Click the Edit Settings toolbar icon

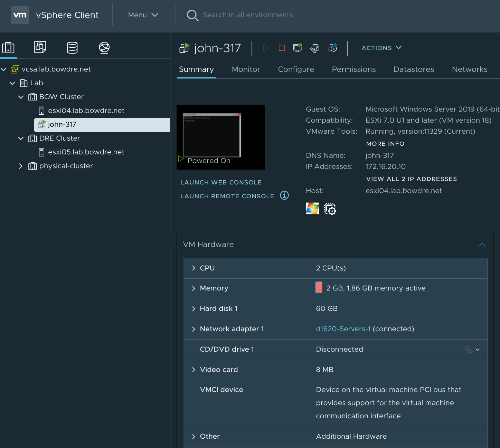315,48
